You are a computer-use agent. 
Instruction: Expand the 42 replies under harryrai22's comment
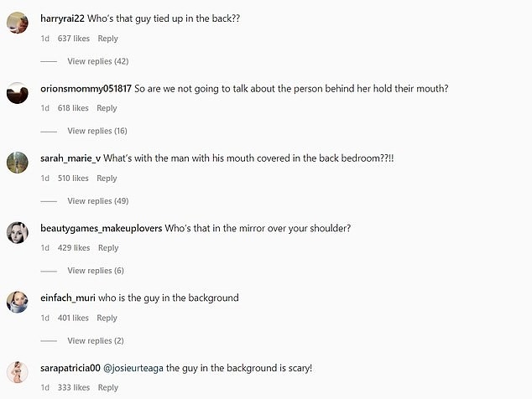97,61
